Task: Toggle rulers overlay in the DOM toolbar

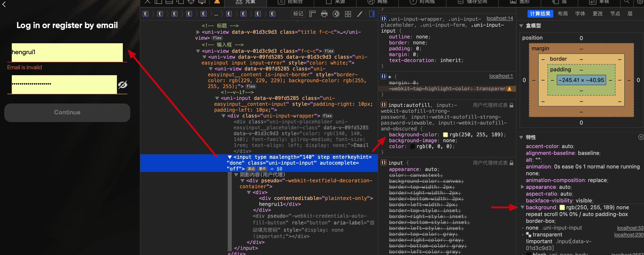Action: pyautogui.click(x=312, y=14)
